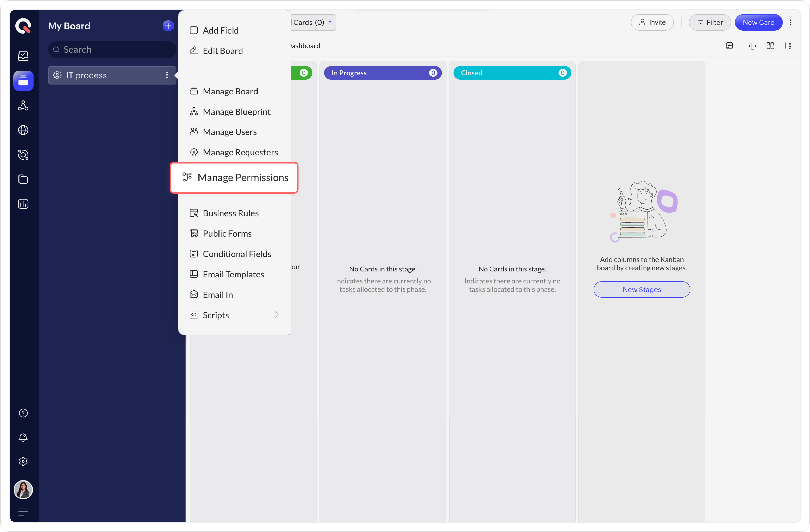Viewport: 810px width, 532px height.
Task: Open the notifications bell icon
Action: [x=23, y=437]
